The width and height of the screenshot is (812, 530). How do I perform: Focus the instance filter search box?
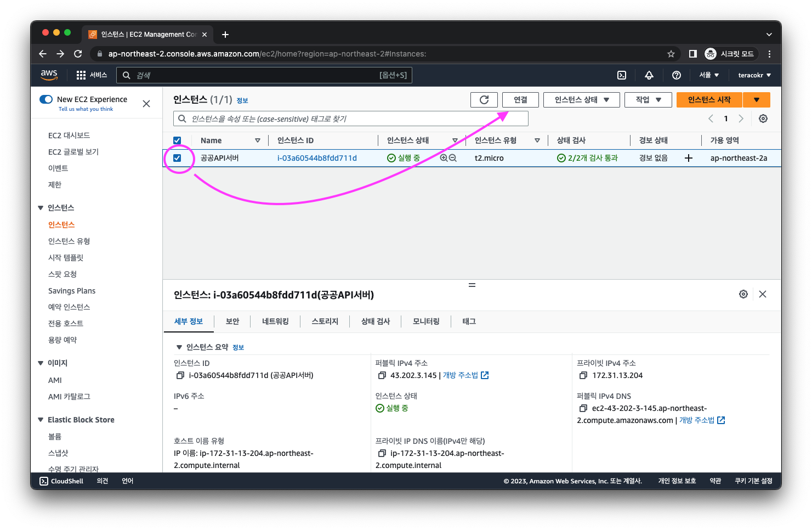tap(351, 119)
